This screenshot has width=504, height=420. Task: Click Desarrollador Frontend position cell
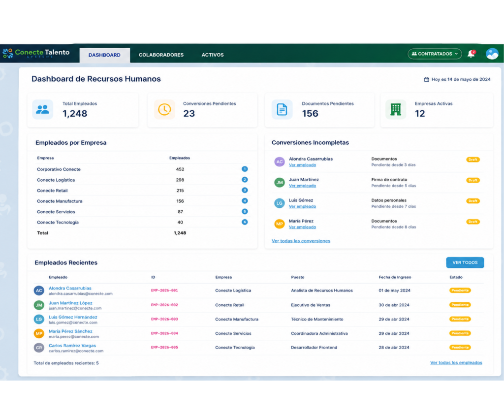pos(314,347)
